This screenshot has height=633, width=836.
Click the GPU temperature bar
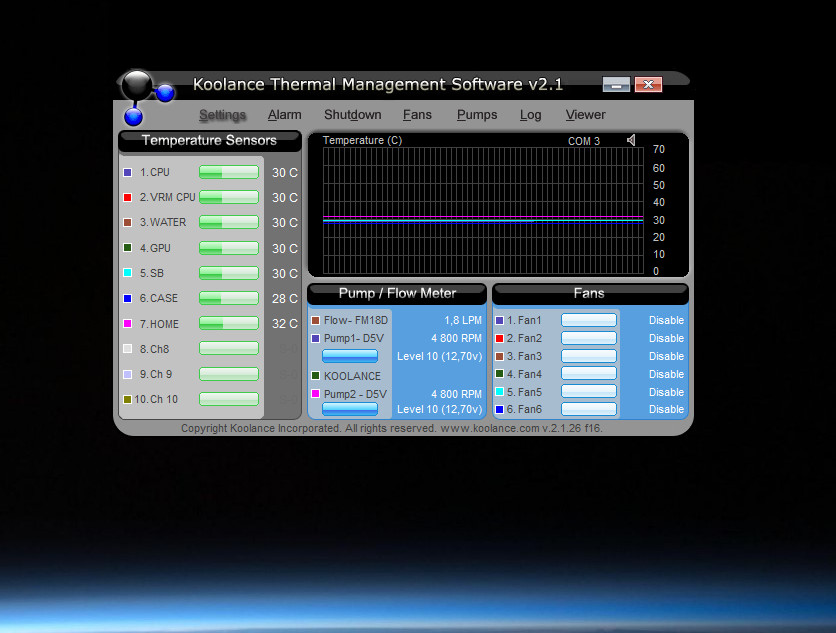click(229, 248)
